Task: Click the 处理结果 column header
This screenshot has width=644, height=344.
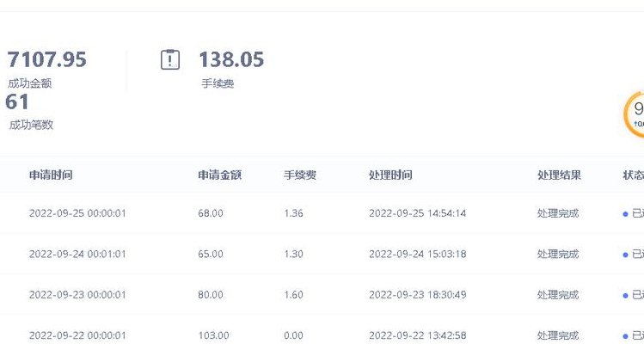Action: [x=559, y=175]
